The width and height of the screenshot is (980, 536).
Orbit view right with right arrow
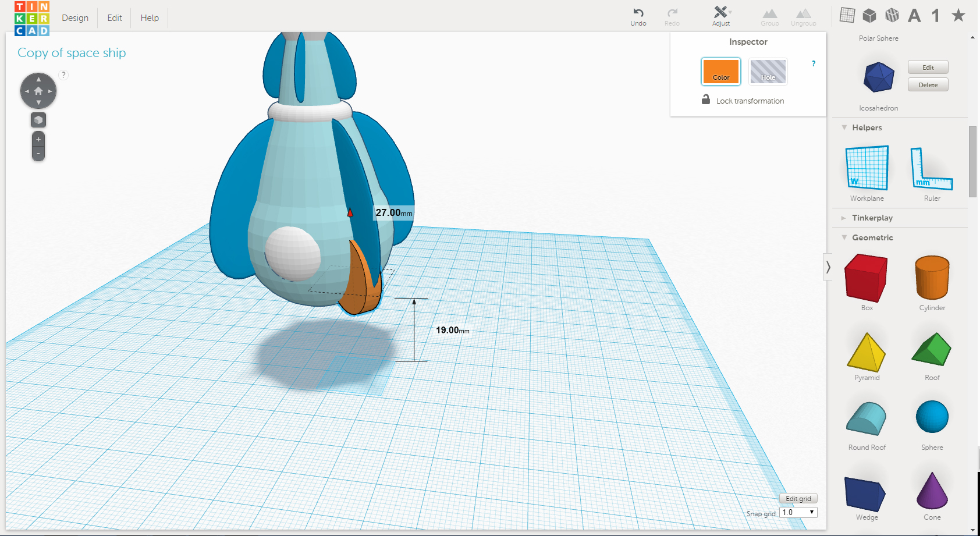point(51,91)
